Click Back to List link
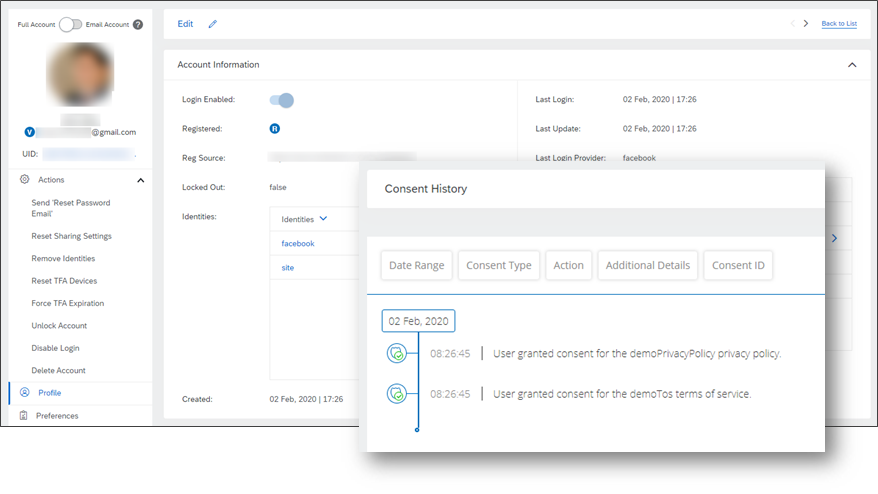Image resolution: width=878 pixels, height=494 pixels. 839,24
